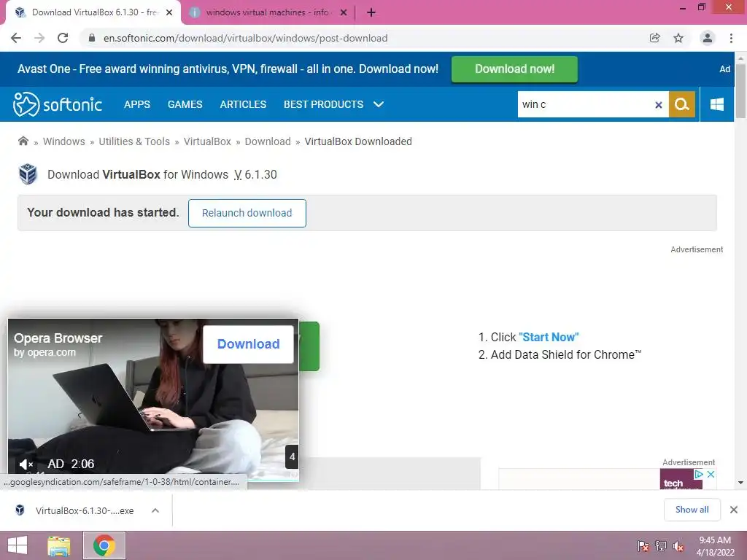Share this page via address bar icon
747x560 pixels.
(655, 38)
